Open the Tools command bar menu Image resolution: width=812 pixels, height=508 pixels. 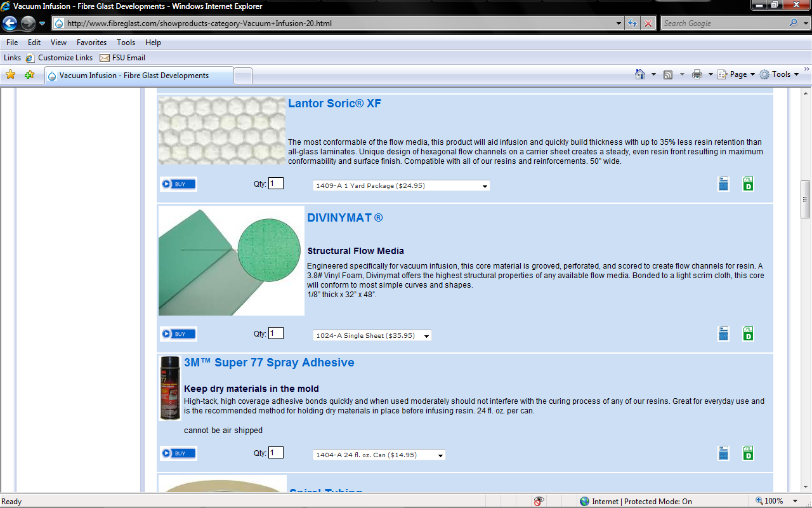[780, 74]
